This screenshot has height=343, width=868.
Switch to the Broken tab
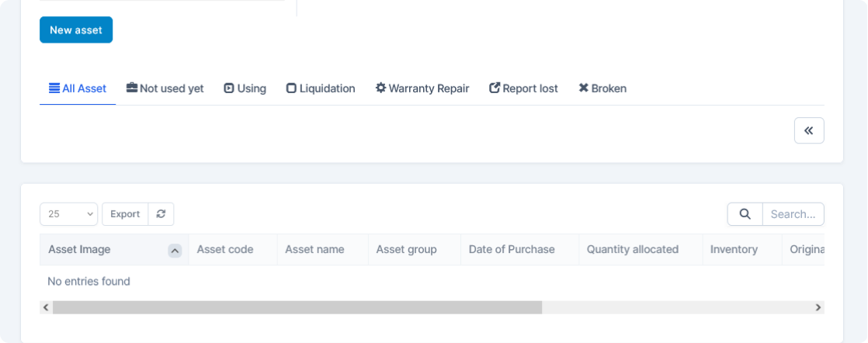pos(602,88)
